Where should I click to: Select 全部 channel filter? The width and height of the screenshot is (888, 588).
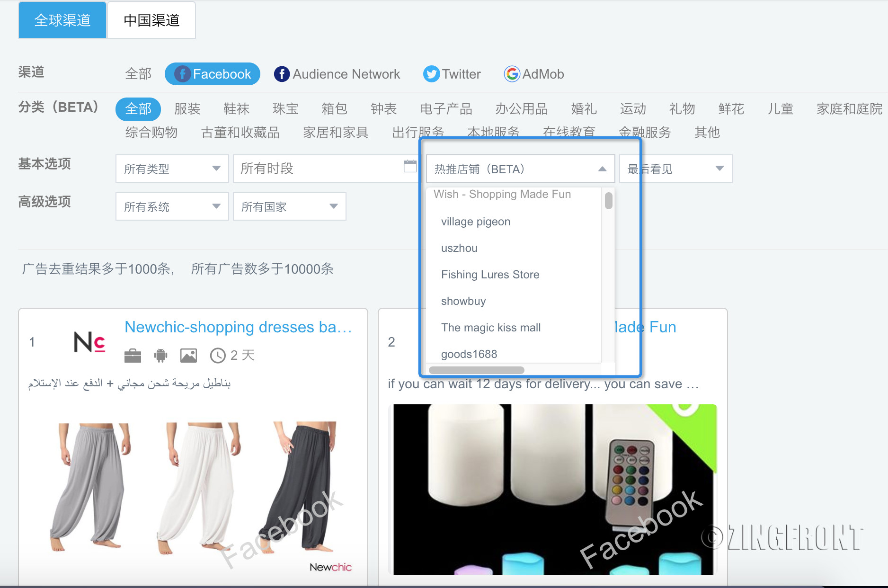click(x=138, y=74)
